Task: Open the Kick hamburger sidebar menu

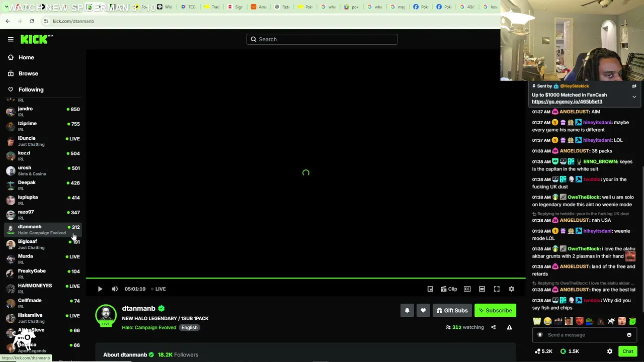Action: [11, 39]
